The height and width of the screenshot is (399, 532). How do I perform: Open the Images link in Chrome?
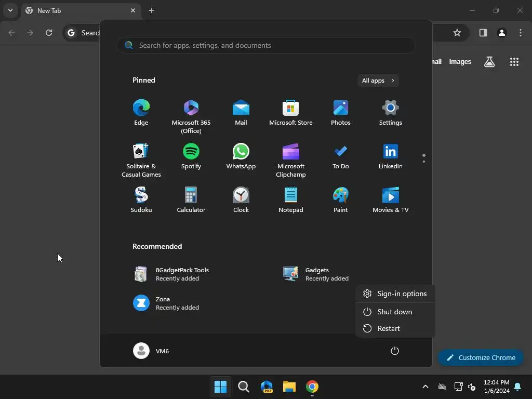460,62
